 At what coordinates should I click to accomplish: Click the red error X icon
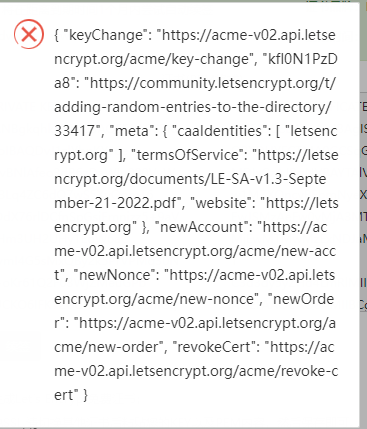click(29, 34)
